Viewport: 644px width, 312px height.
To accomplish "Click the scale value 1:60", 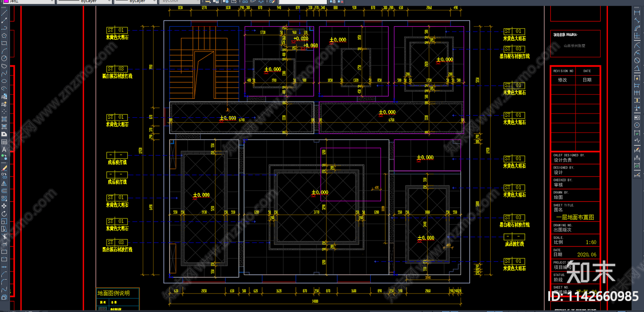I will [x=591, y=242].
